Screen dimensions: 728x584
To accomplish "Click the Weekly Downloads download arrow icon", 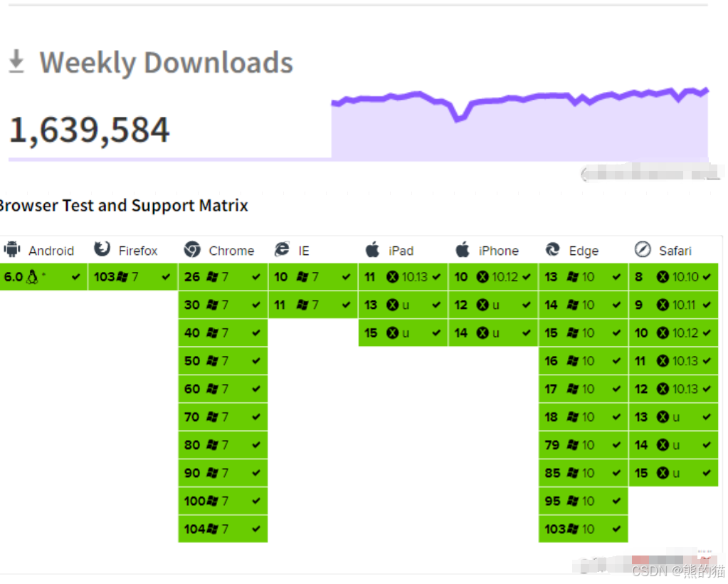I will click(x=16, y=61).
